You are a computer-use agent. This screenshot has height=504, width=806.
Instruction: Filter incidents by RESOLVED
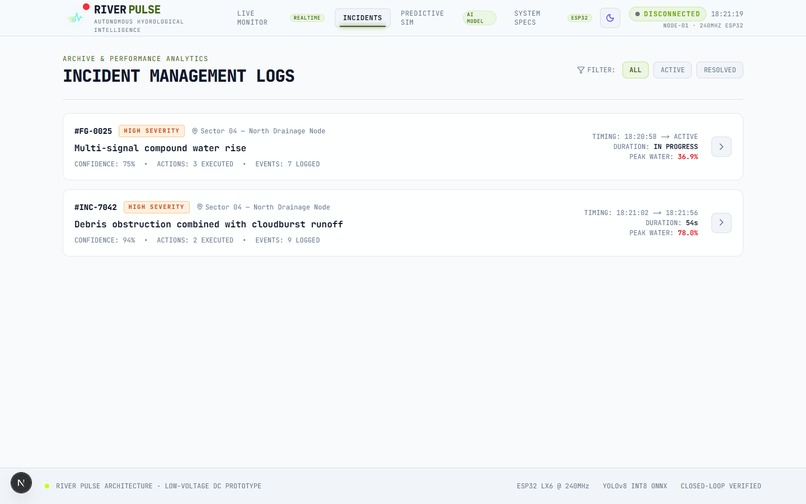pyautogui.click(x=720, y=70)
